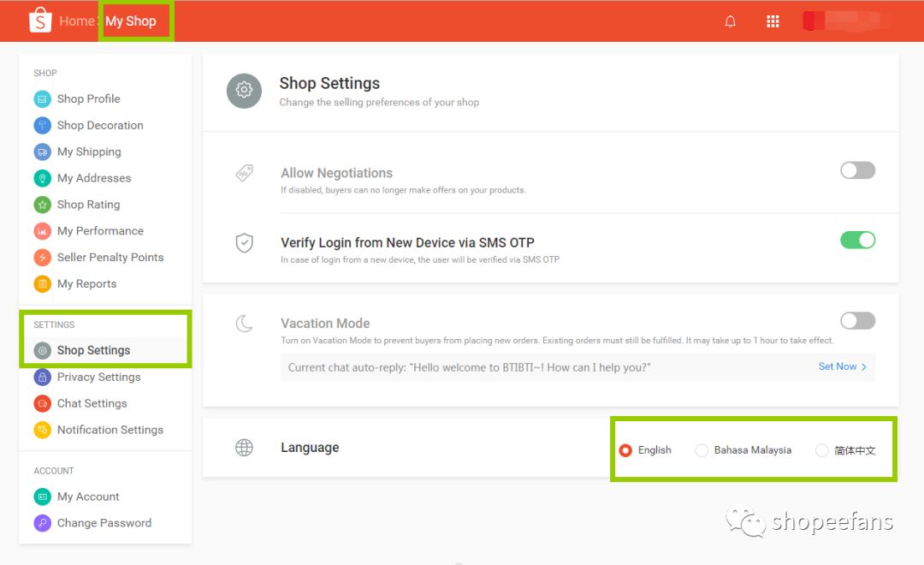Enable the Allow Negotiations toggle

(x=857, y=170)
